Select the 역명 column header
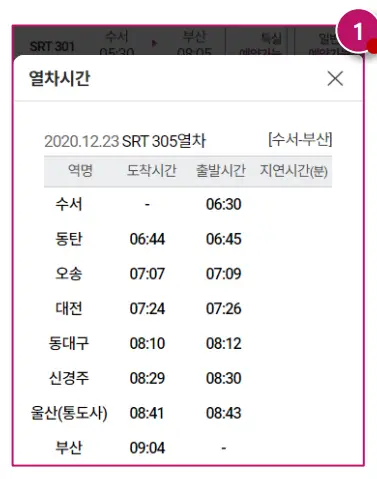This screenshot has height=479, width=377. (x=80, y=171)
